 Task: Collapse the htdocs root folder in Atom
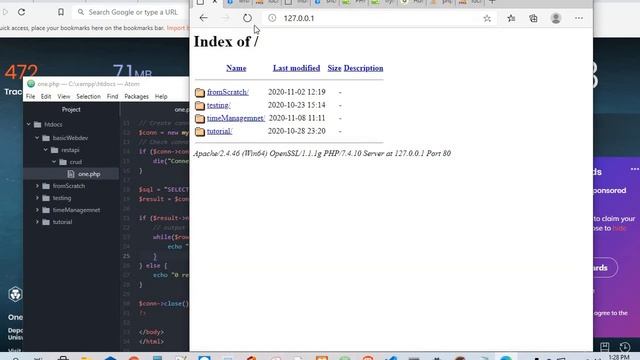tap(29, 124)
